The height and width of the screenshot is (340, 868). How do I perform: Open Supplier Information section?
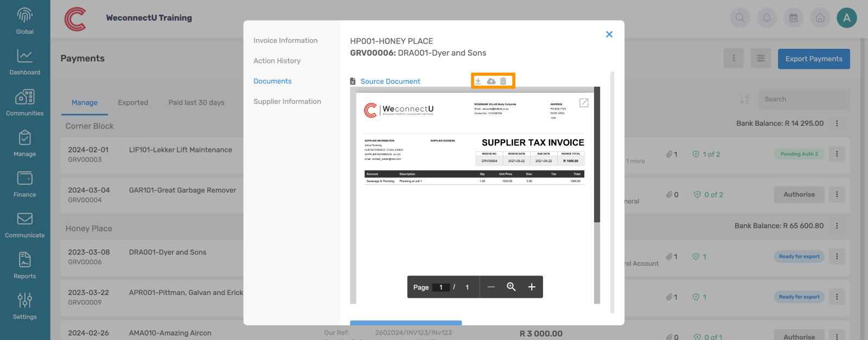[x=287, y=101]
